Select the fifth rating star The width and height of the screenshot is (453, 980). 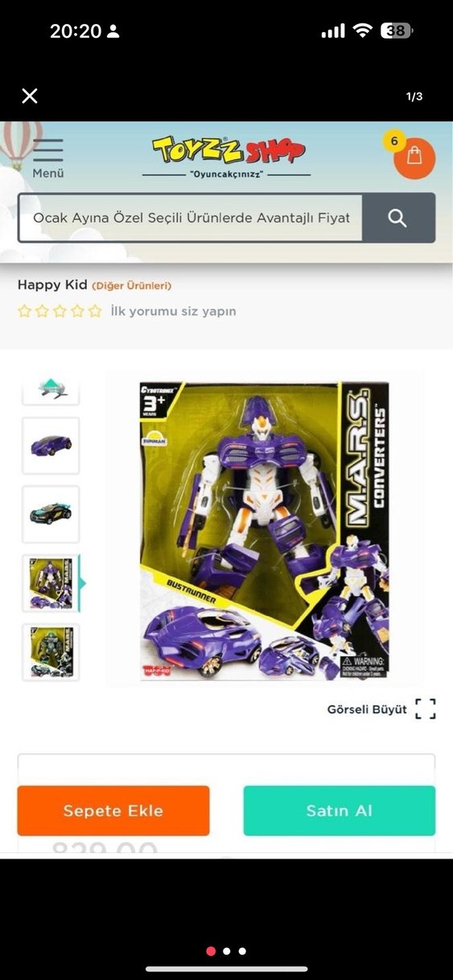[x=95, y=311]
